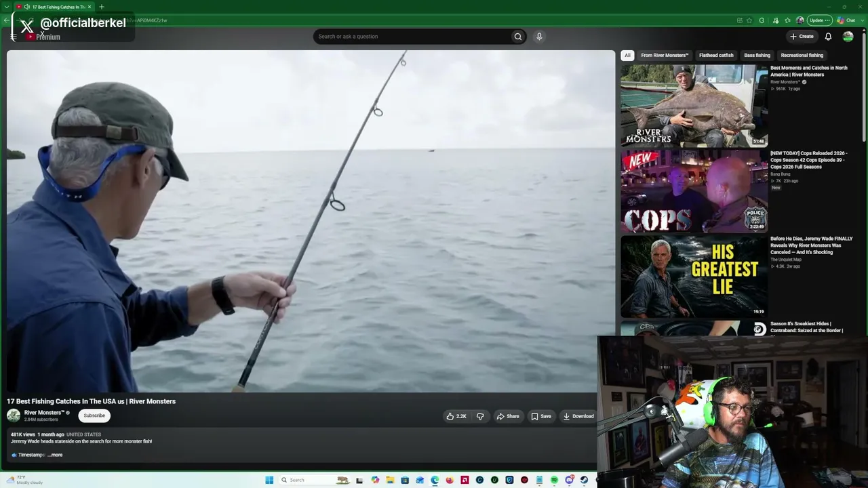The width and height of the screenshot is (868, 488).
Task: Click the '481K views' text
Action: (x=22, y=434)
